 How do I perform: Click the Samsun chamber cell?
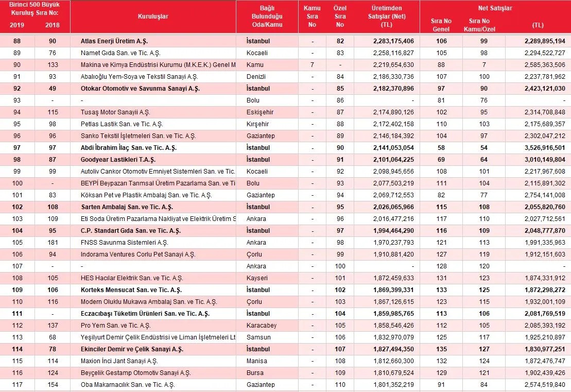258,337
